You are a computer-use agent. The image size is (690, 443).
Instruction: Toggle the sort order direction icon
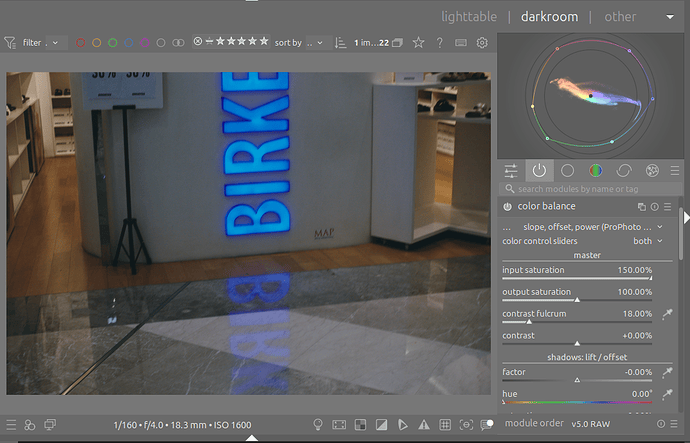pyautogui.click(x=340, y=43)
